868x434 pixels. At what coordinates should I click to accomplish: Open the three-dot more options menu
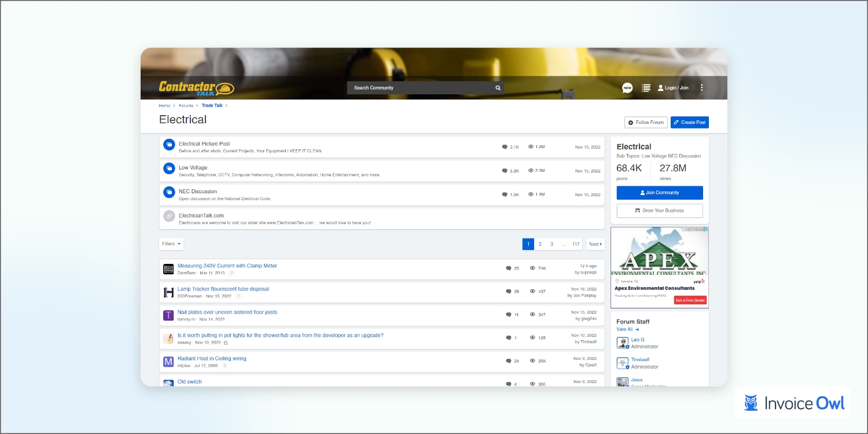702,88
